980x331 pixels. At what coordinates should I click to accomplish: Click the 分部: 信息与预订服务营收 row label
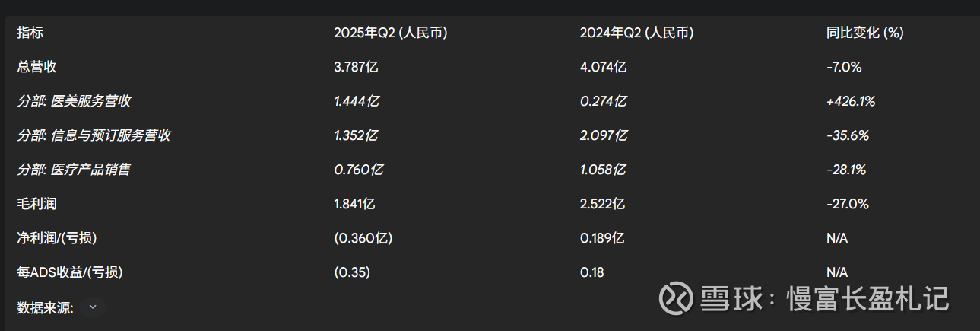[94, 135]
